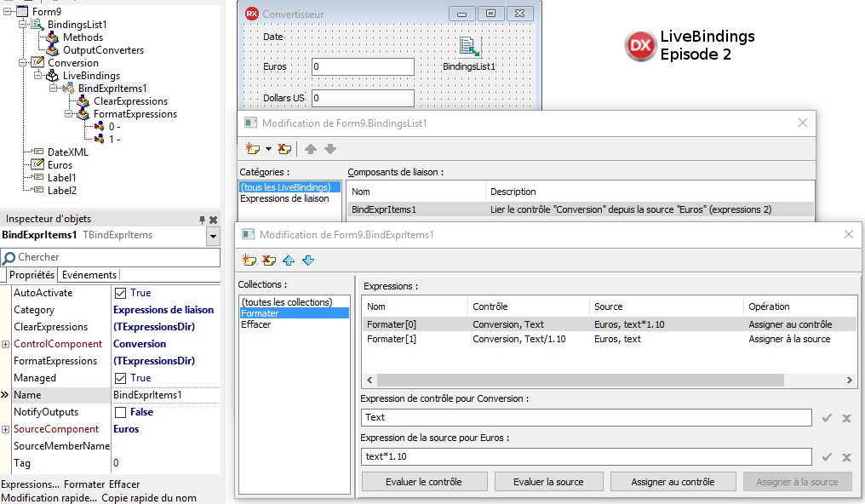The height and width of the screenshot is (504, 865).
Task: Click delete binding icon in BindingsList1 editor toolbar
Action: (x=284, y=149)
